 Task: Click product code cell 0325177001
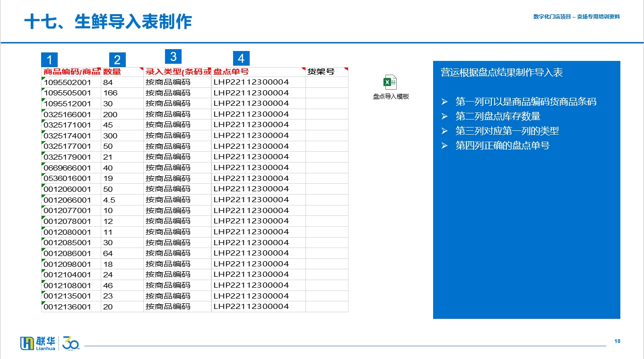(x=71, y=146)
